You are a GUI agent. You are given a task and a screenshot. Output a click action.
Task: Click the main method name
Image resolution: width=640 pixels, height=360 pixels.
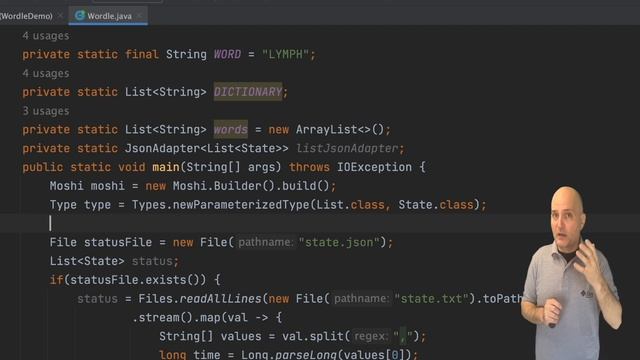click(166, 167)
